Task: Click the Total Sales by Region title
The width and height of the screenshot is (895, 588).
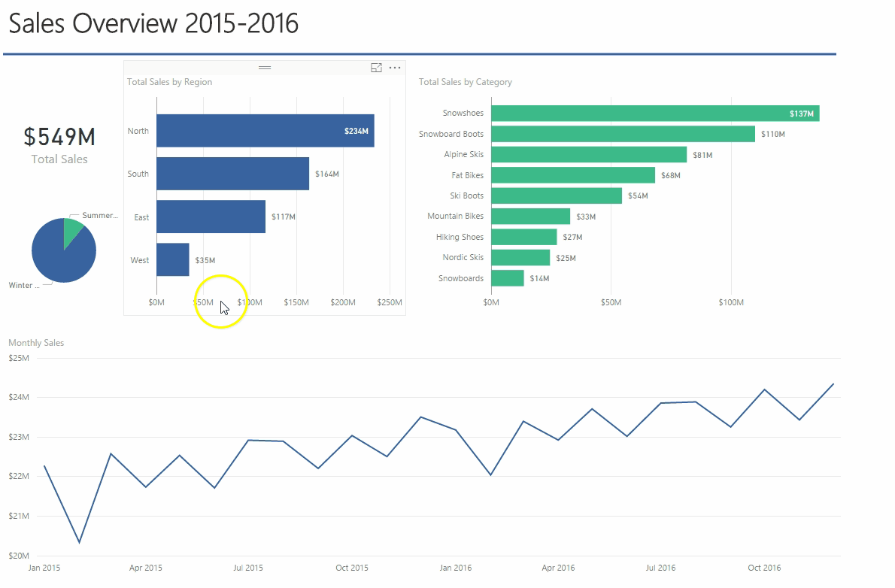Action: point(169,82)
